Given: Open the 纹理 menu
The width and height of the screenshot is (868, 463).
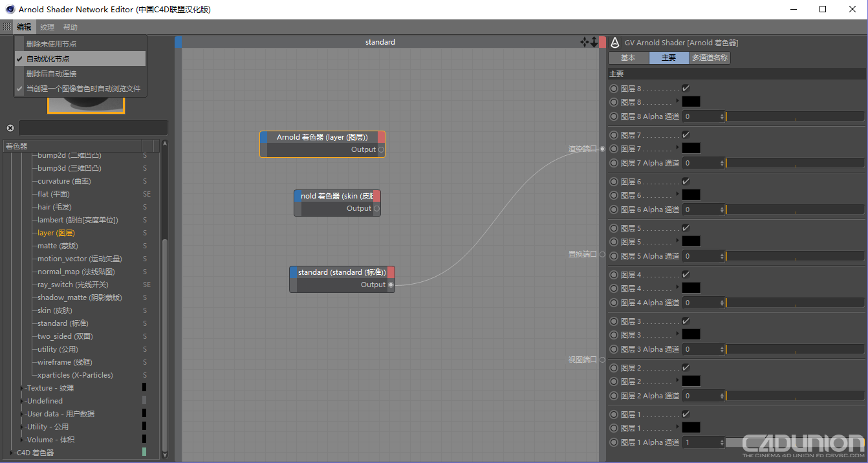Looking at the screenshot, I should tap(47, 27).
